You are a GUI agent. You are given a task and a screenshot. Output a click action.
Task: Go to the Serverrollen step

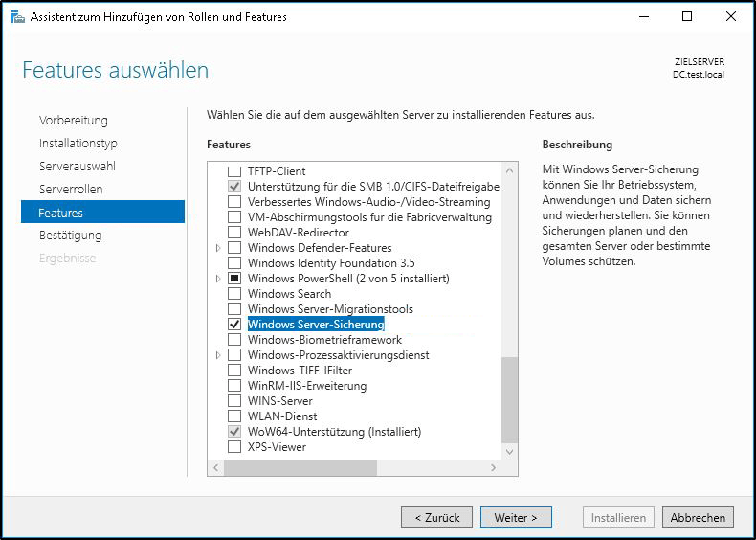[x=71, y=190]
